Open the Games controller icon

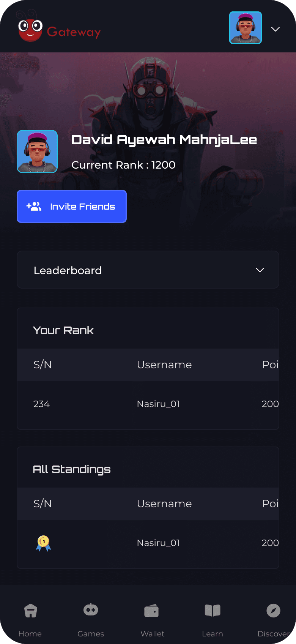click(x=91, y=610)
